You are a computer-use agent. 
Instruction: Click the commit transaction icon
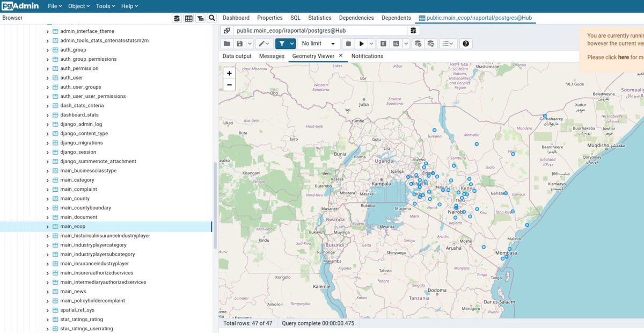click(x=418, y=44)
